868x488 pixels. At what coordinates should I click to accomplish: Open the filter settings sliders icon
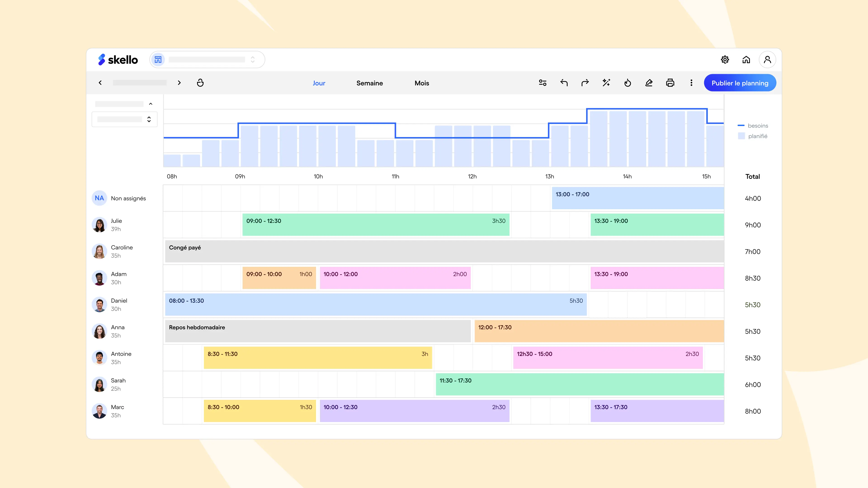(x=542, y=83)
